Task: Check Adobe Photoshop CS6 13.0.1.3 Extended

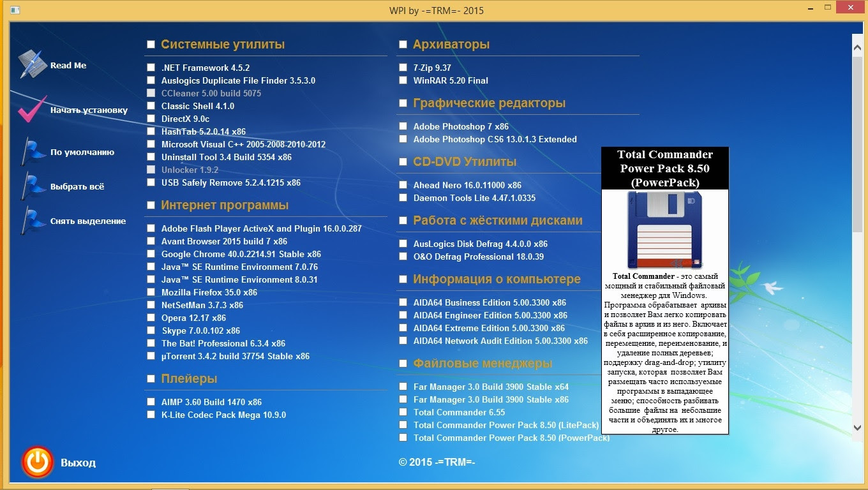Action: click(403, 139)
